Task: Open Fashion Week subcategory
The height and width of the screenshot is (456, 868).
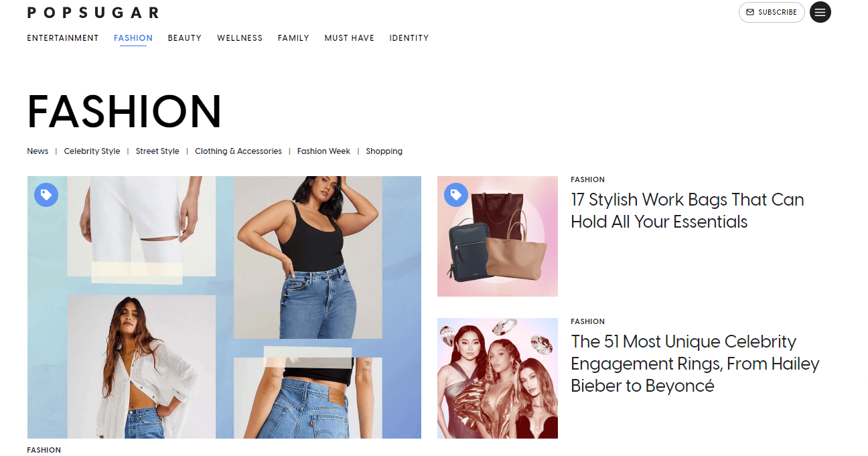Action: click(x=323, y=151)
